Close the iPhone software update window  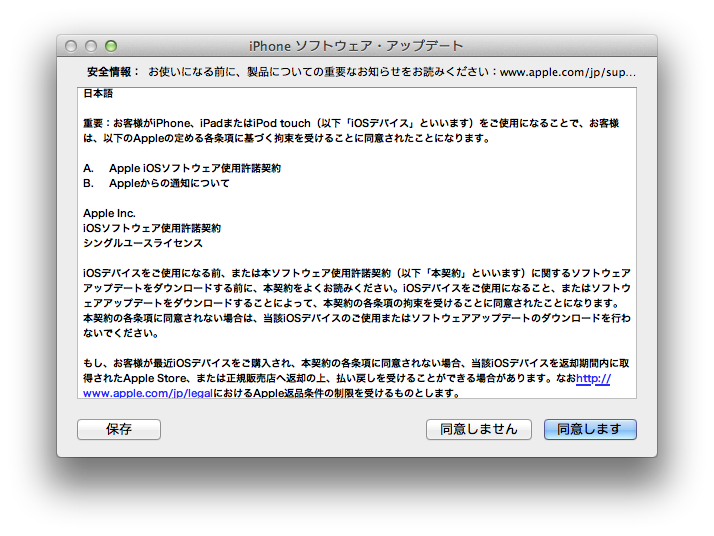pyautogui.click(x=71, y=46)
